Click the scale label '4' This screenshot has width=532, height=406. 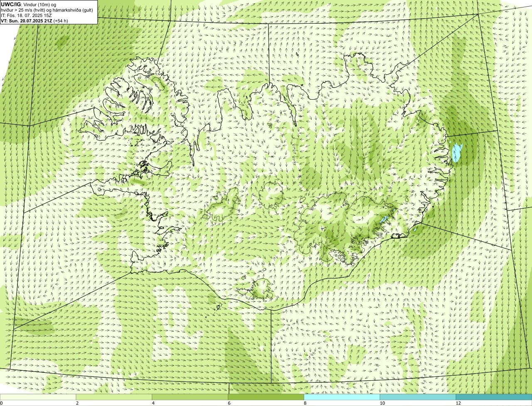click(153, 403)
